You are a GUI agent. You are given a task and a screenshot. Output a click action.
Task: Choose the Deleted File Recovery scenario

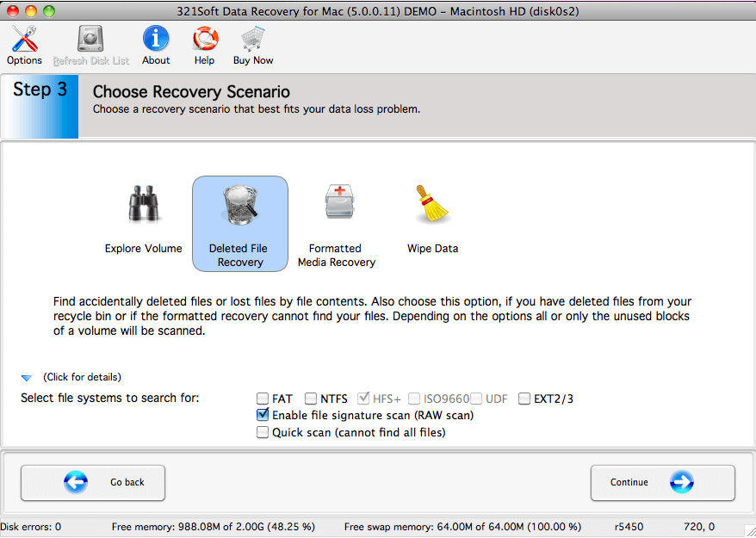point(240,224)
